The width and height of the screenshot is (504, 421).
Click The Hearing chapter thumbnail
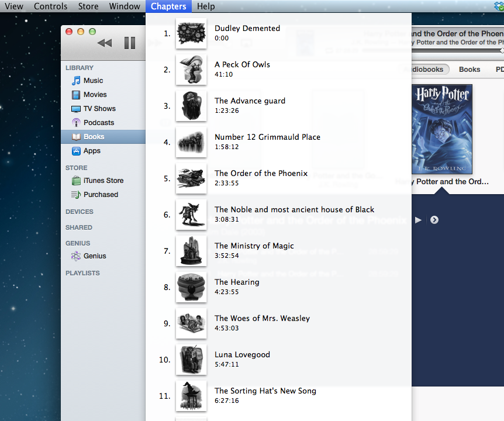click(191, 287)
